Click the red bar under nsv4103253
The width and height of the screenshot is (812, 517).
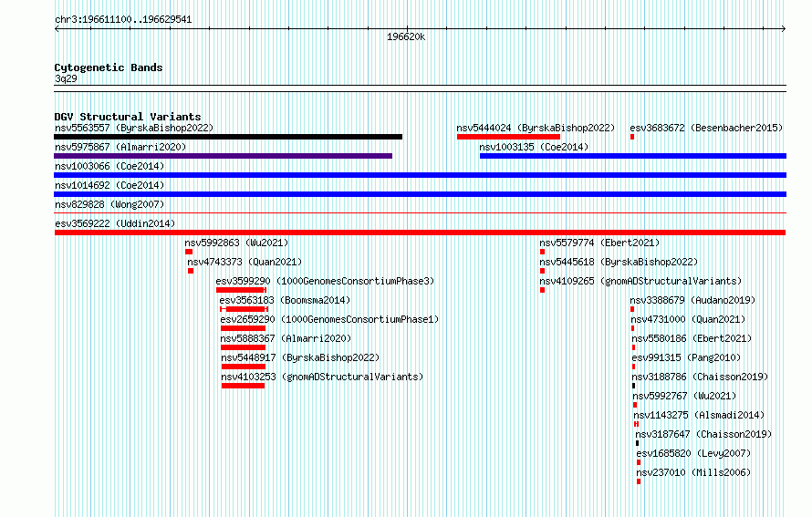[243, 386]
